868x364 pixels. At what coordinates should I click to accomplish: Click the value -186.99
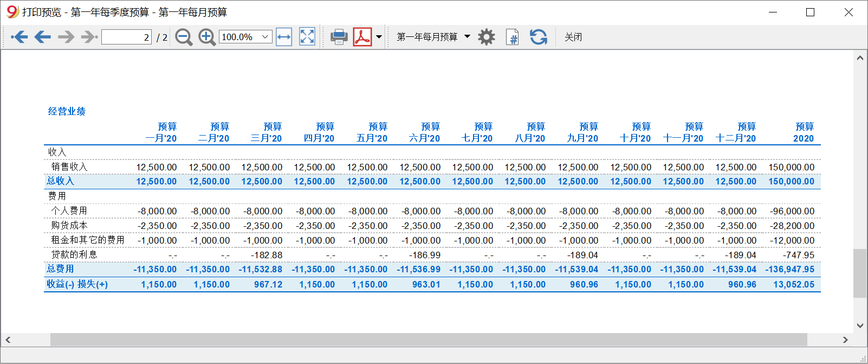tap(425, 255)
